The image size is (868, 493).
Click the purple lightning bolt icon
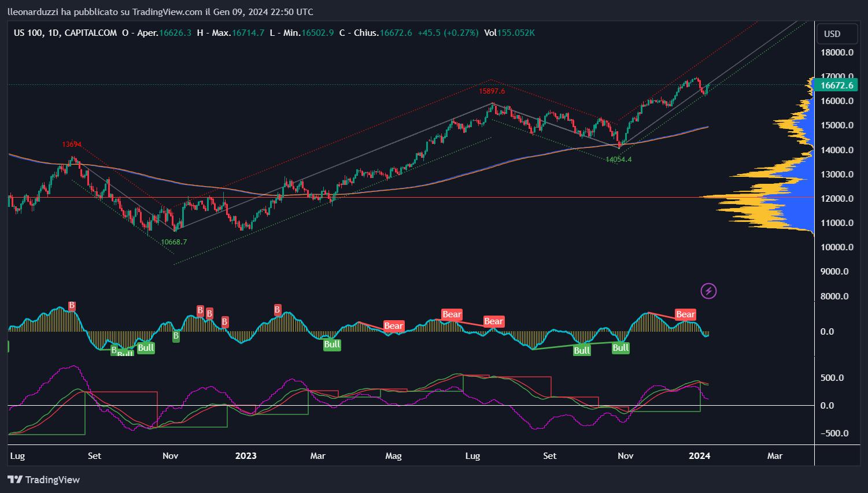click(x=708, y=291)
